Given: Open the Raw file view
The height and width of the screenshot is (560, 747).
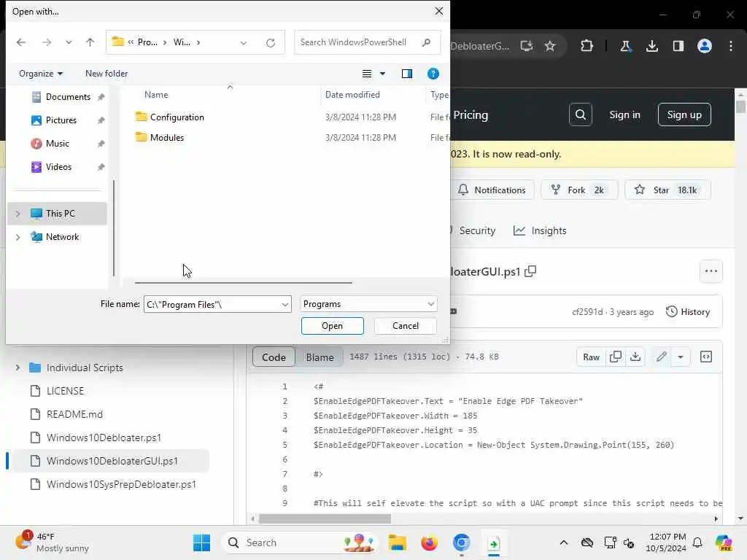Looking at the screenshot, I should click(591, 357).
